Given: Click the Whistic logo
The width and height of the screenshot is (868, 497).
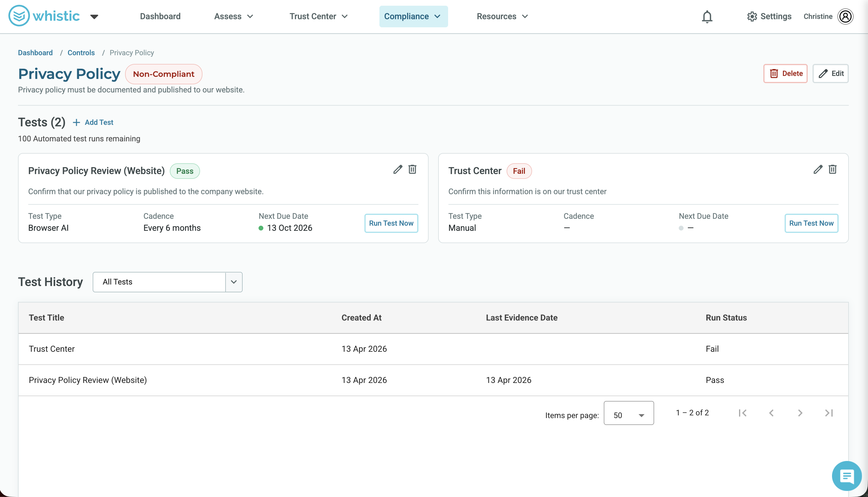Looking at the screenshot, I should pos(44,16).
